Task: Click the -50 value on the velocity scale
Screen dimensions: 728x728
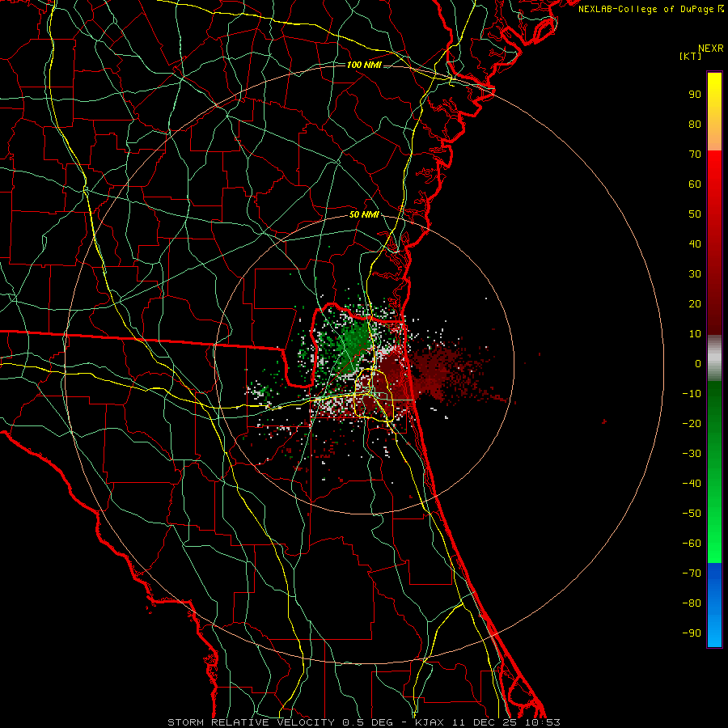Action: pyautogui.click(x=692, y=514)
